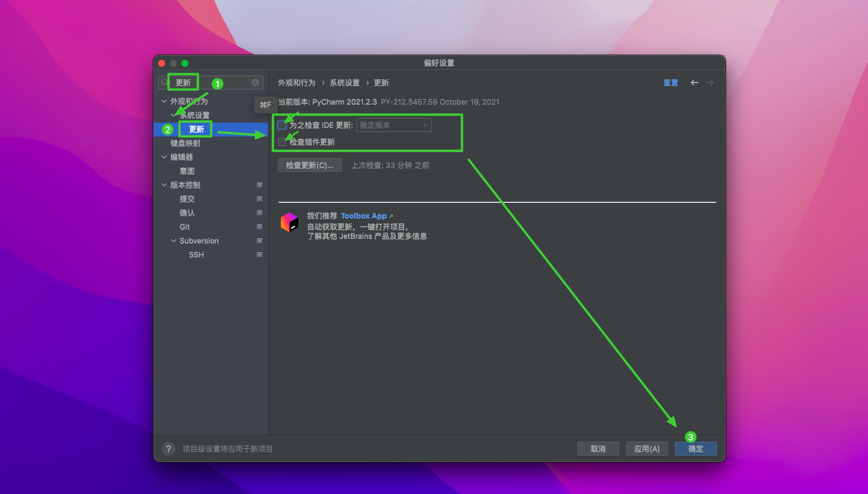868x494 pixels.
Task: Collapse the 外观和行为 tree node
Action: tap(164, 101)
